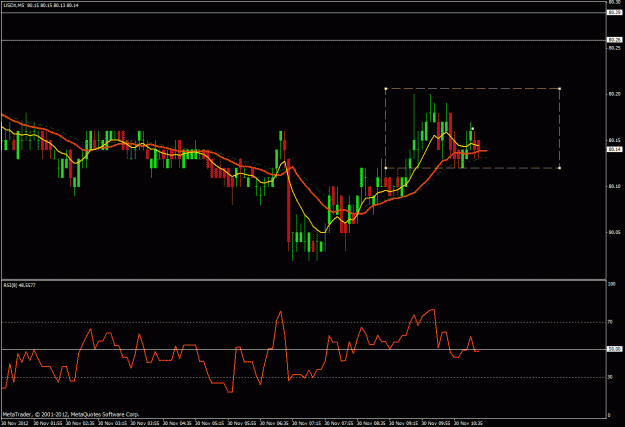Click the RSI(8) indicator label

20,285
